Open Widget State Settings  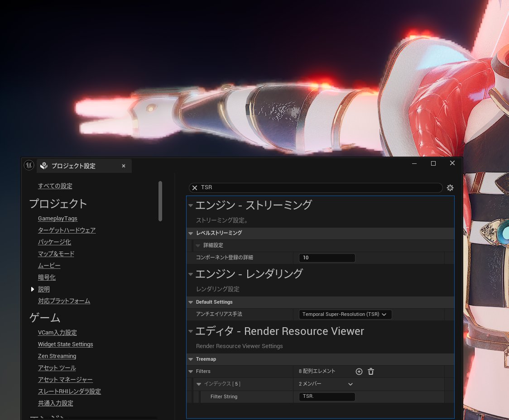66,344
